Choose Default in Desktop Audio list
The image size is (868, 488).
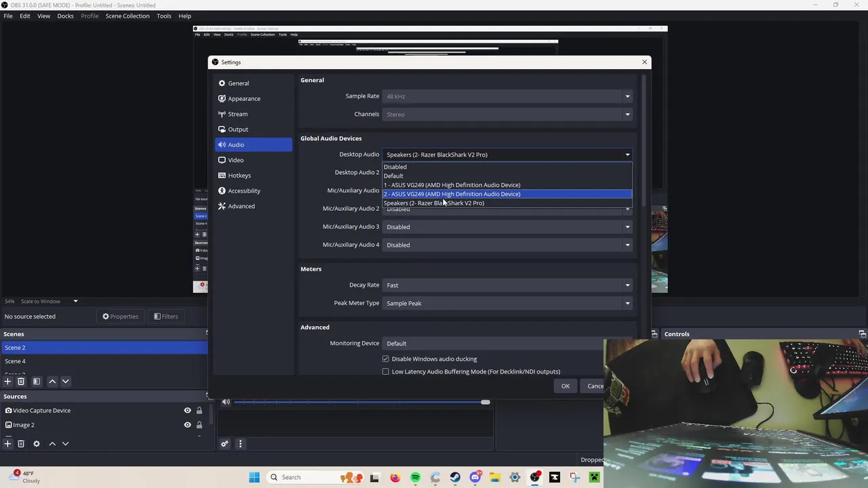[507, 176]
